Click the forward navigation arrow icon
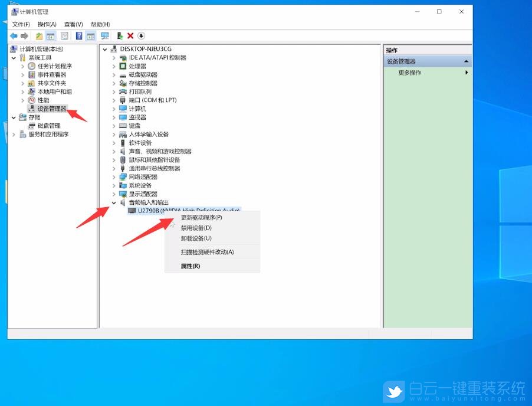The width and height of the screenshot is (532, 406). (24, 35)
